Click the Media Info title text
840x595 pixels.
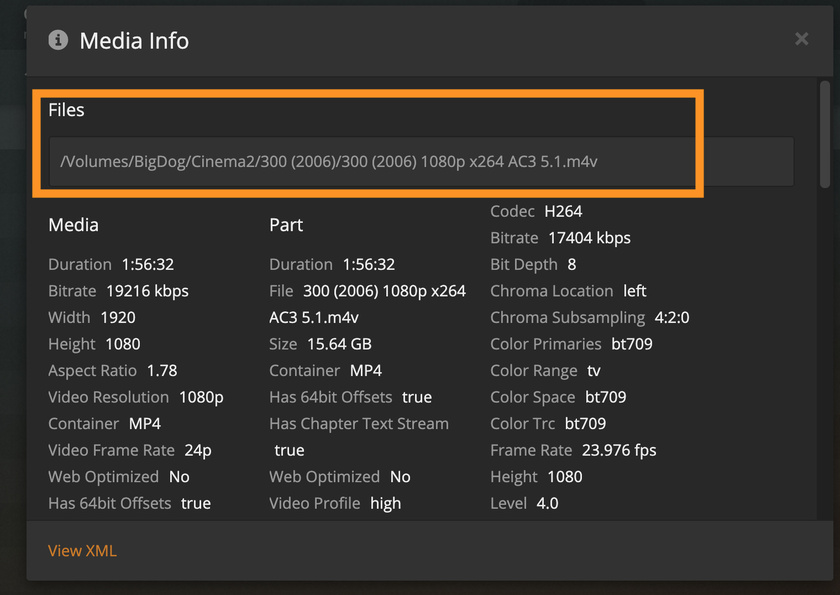click(x=134, y=41)
